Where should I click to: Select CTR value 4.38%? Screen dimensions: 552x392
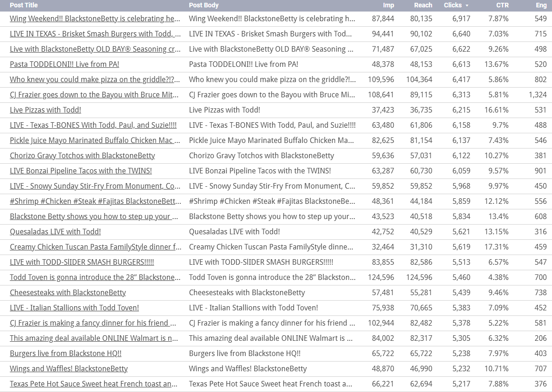[498, 277]
